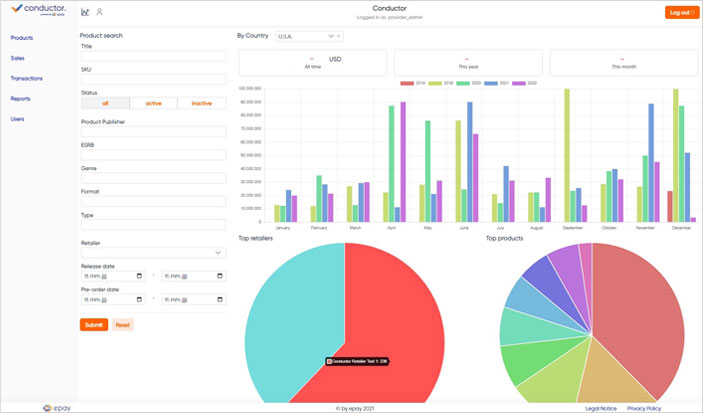Screen dimensions: 703x413
Task: Focus the Type input field
Action: [153, 225]
